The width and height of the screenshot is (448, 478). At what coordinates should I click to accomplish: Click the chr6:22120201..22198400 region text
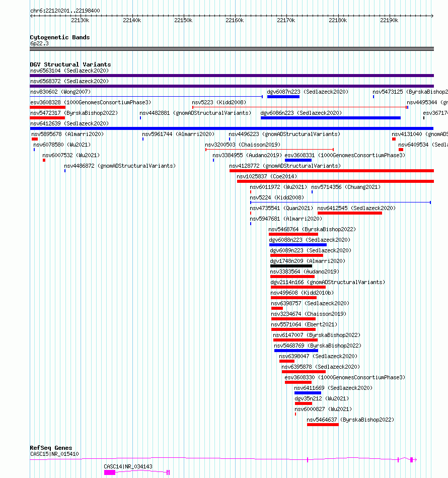[65, 11]
